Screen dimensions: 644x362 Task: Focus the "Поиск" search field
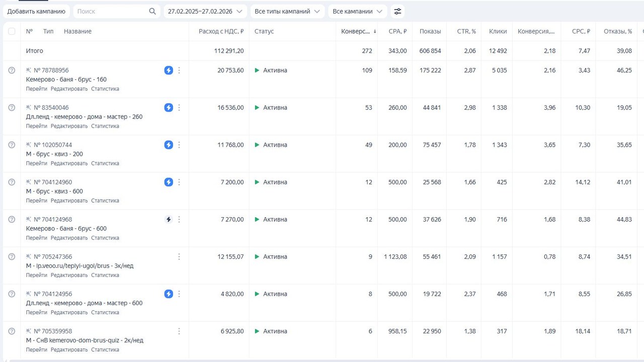[x=112, y=11]
